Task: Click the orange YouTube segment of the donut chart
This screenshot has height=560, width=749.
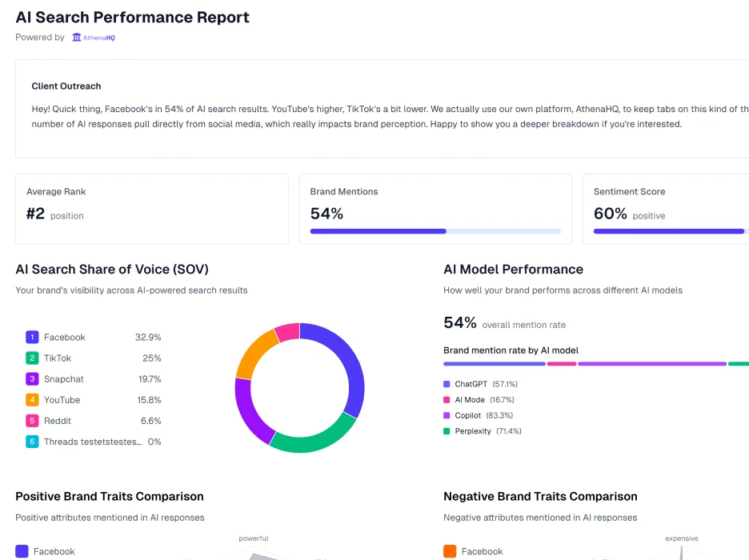Action: pos(252,360)
